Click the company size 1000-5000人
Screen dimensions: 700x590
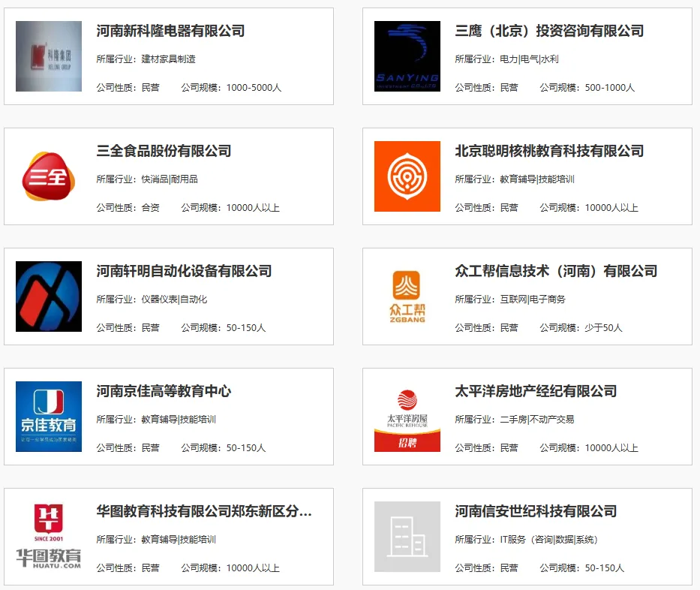click(x=254, y=88)
